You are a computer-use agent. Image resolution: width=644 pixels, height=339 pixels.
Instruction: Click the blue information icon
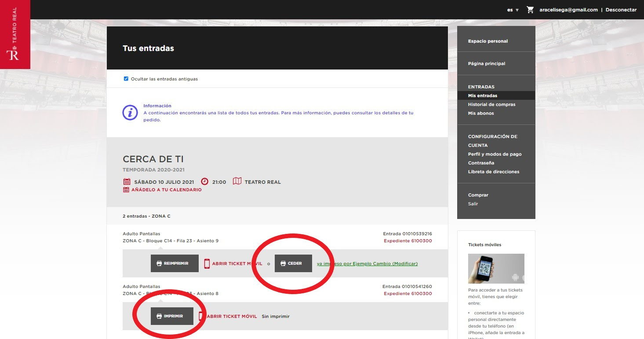tap(130, 113)
